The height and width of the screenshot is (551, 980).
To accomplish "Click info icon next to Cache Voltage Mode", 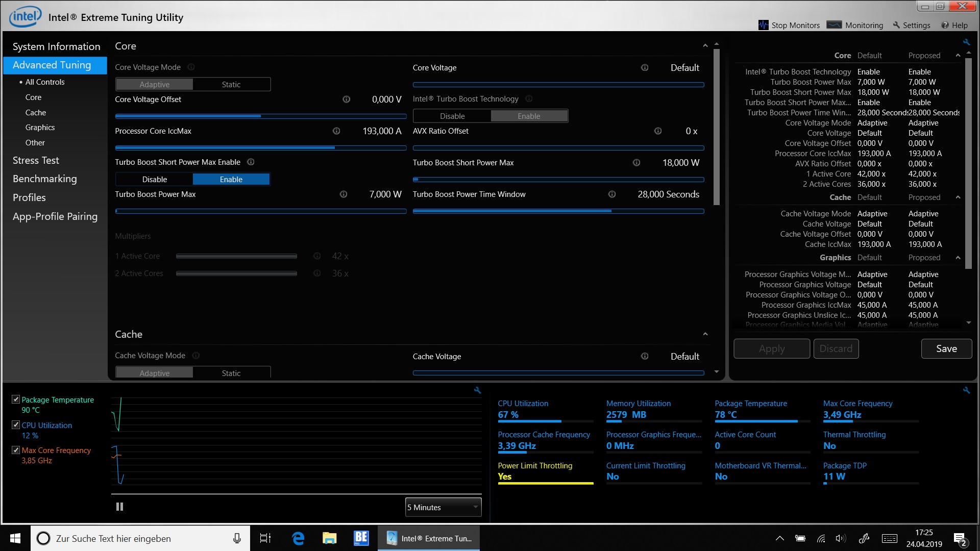I will tap(196, 356).
